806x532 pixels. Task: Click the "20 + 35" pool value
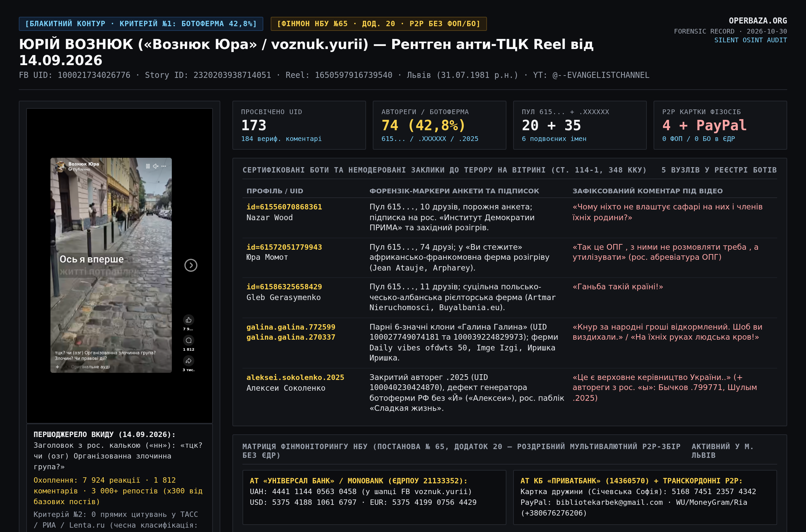[551, 126]
